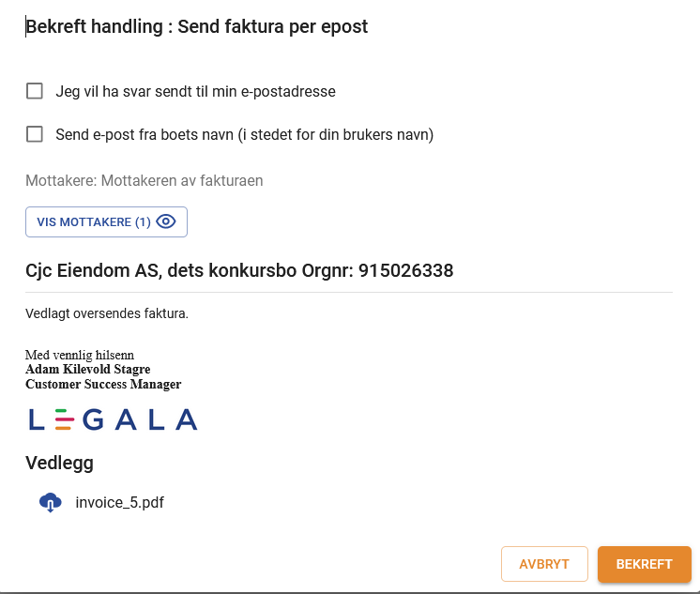Click the 'Send e-post fra boets navn' label text
This screenshot has height=594, width=700.
coord(244,135)
